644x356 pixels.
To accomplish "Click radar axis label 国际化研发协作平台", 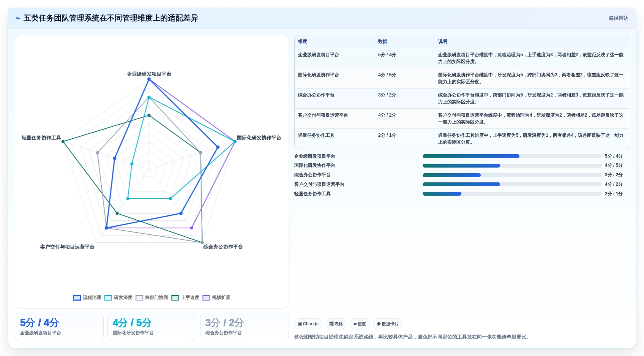I will pos(259,138).
